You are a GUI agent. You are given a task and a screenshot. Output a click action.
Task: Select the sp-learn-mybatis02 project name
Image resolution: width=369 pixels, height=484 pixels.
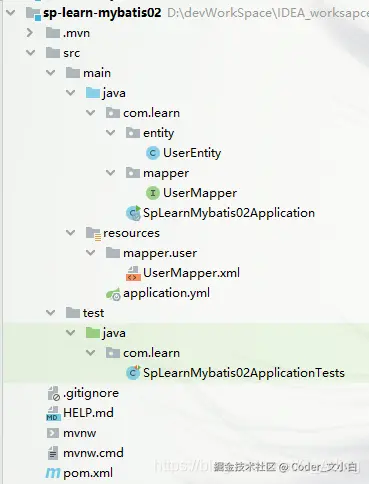click(102, 13)
